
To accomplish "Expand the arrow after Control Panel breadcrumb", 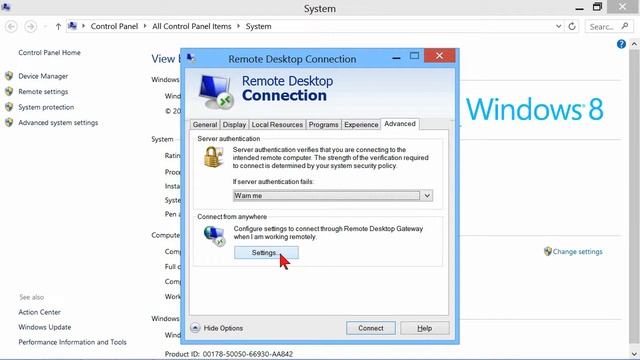I will click(x=145, y=27).
